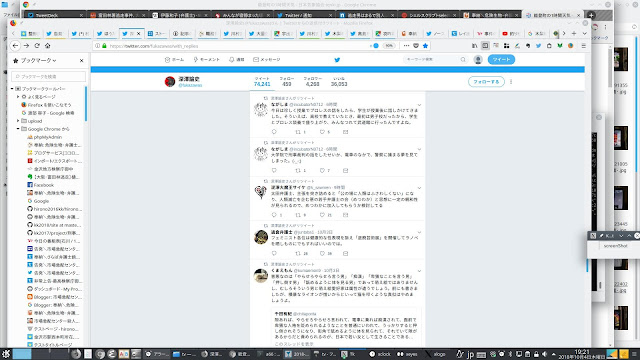This screenshot has height=360, width=640.
Task: Open Firefox hamburger menu
Action: point(584,46)
